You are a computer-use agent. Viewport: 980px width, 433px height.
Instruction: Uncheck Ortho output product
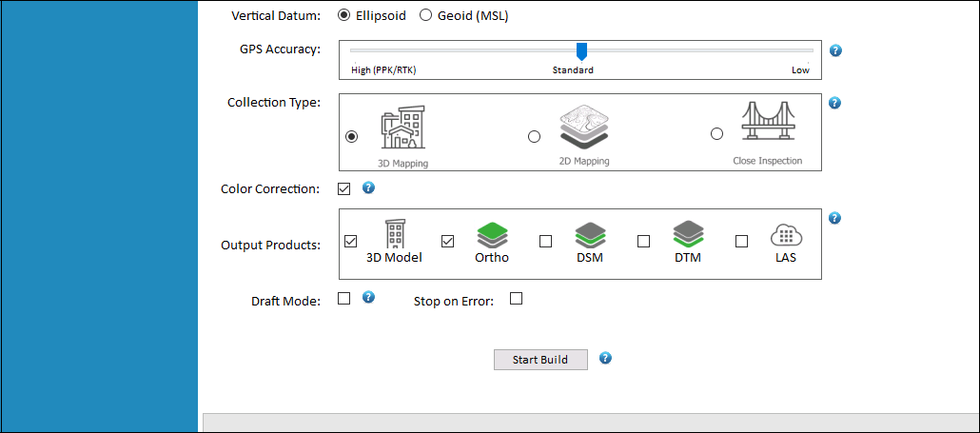447,241
